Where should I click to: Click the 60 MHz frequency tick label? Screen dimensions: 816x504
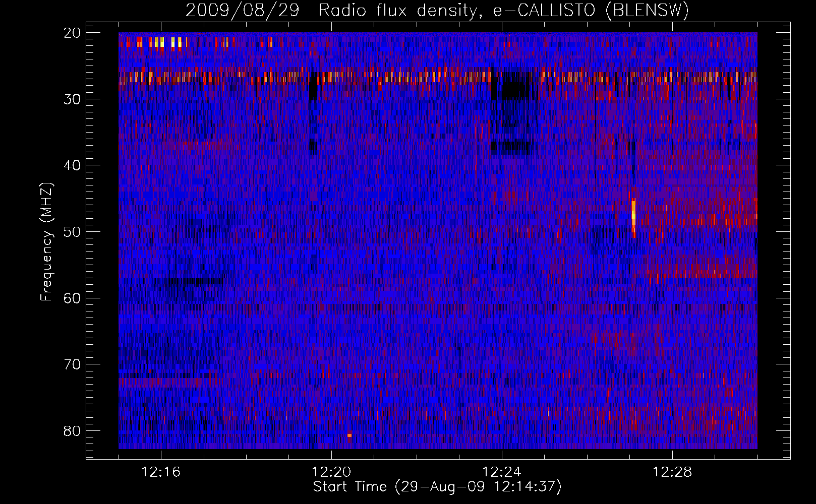tap(72, 298)
